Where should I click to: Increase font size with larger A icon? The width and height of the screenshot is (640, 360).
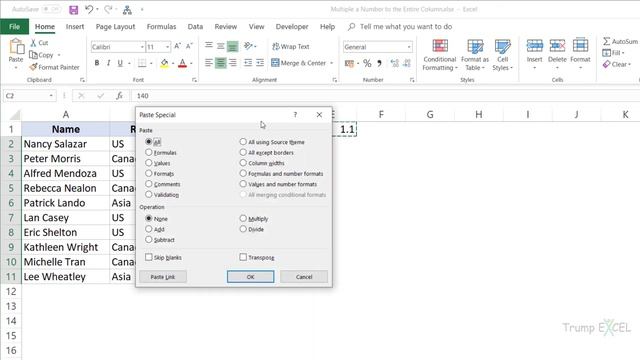pos(177,47)
